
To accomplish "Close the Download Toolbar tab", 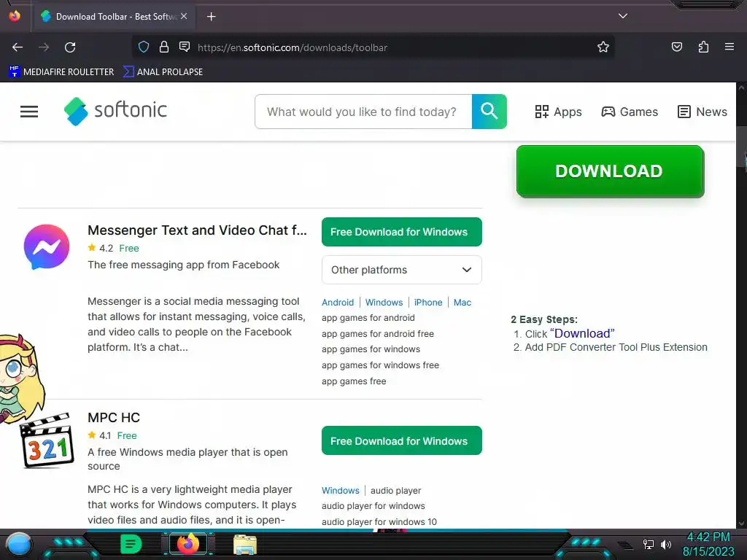I will point(184,16).
